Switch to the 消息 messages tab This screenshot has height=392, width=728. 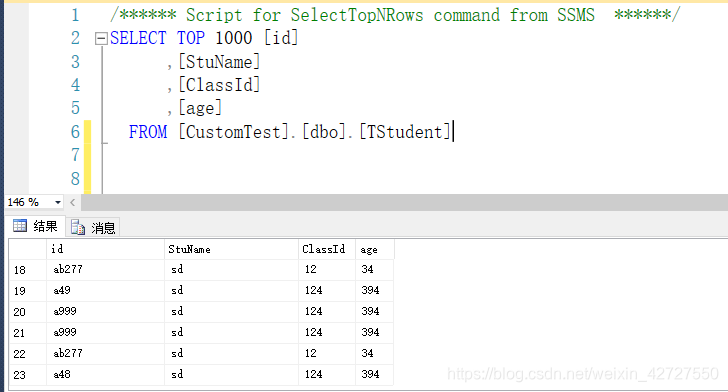(x=93, y=228)
